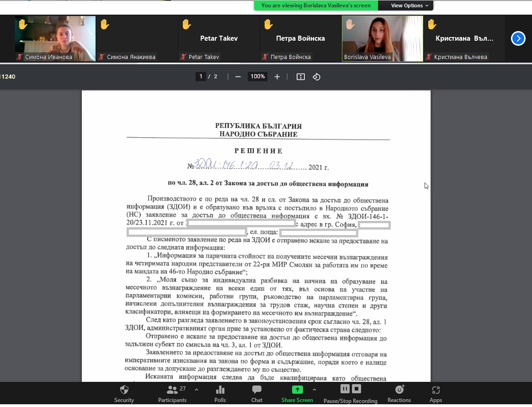Image resolution: width=532 pixels, height=407 pixels.
Task: Expand the arrow next to Share Screen
Action: [314, 390]
